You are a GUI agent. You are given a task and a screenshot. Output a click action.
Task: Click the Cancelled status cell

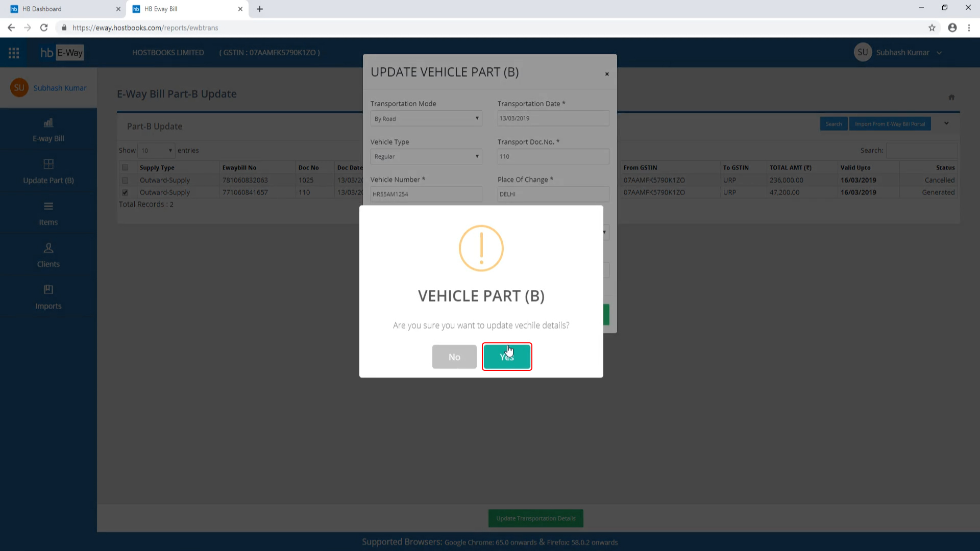[x=939, y=180]
